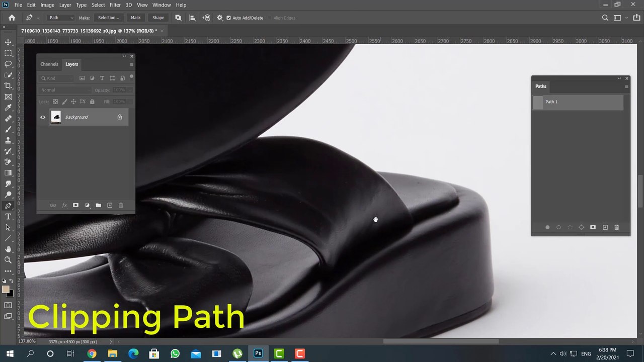
Task: Select the Rectangular Marquee tool
Action: (8, 53)
